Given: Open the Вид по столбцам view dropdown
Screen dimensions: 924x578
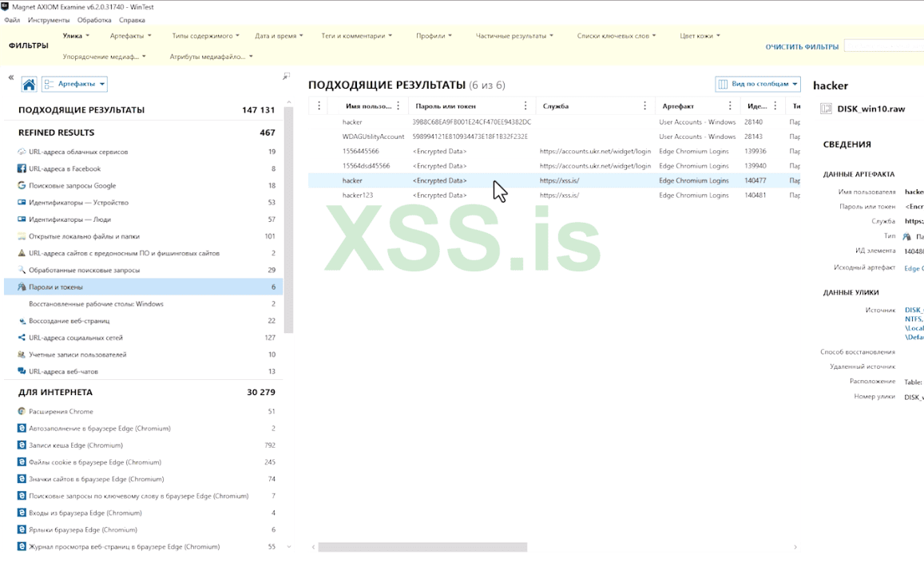Looking at the screenshot, I should 758,85.
